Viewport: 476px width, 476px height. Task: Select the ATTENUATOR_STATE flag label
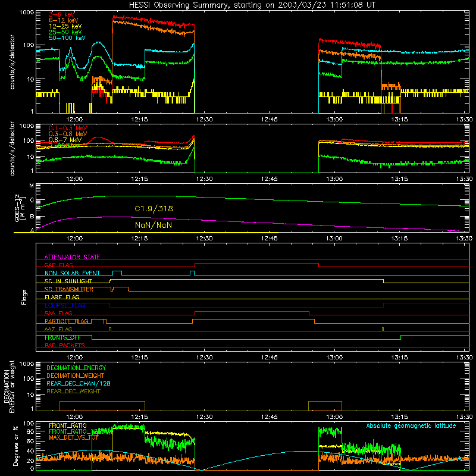coord(72,257)
